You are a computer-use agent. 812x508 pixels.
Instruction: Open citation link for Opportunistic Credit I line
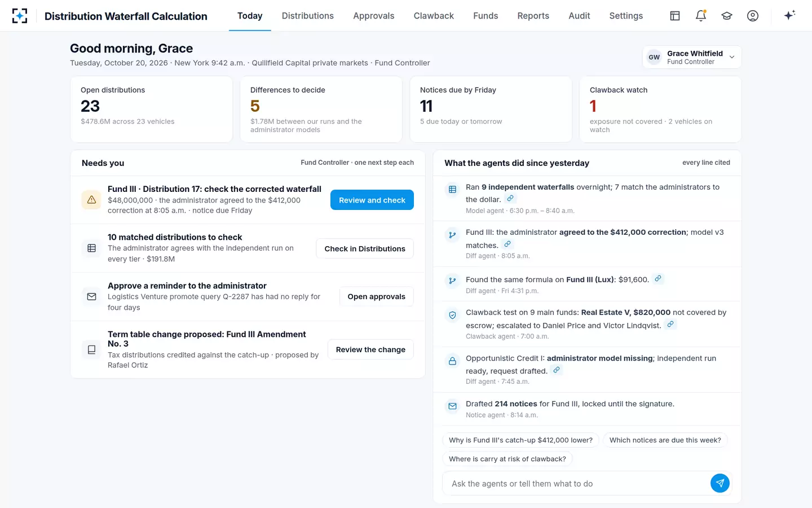tap(557, 370)
